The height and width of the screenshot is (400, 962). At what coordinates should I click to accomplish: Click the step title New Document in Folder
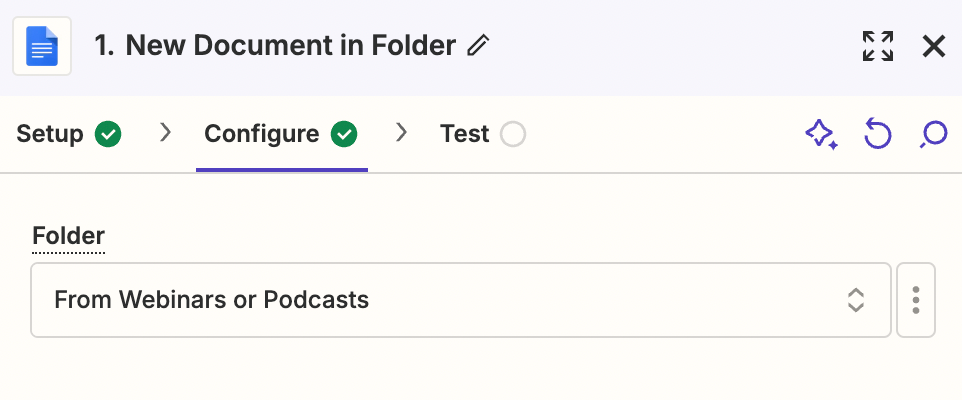click(290, 46)
